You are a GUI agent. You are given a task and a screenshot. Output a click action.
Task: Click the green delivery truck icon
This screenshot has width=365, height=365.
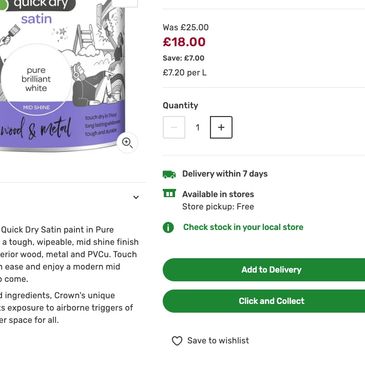[169, 174]
